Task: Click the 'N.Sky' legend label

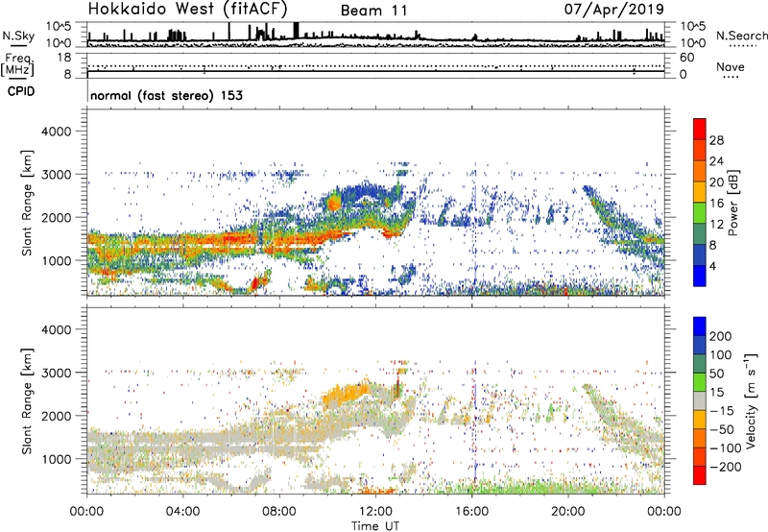Action: (x=18, y=36)
